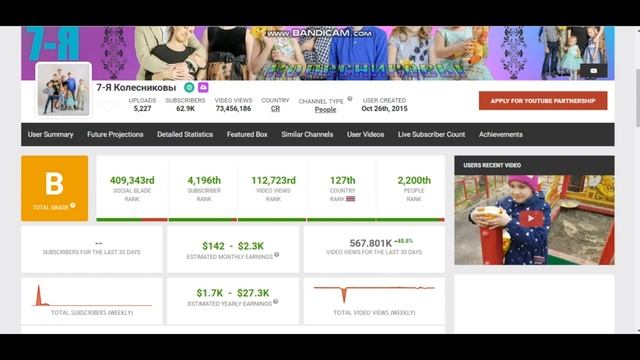Click the Channel Type help icon
640x360 pixels.
[350, 99]
